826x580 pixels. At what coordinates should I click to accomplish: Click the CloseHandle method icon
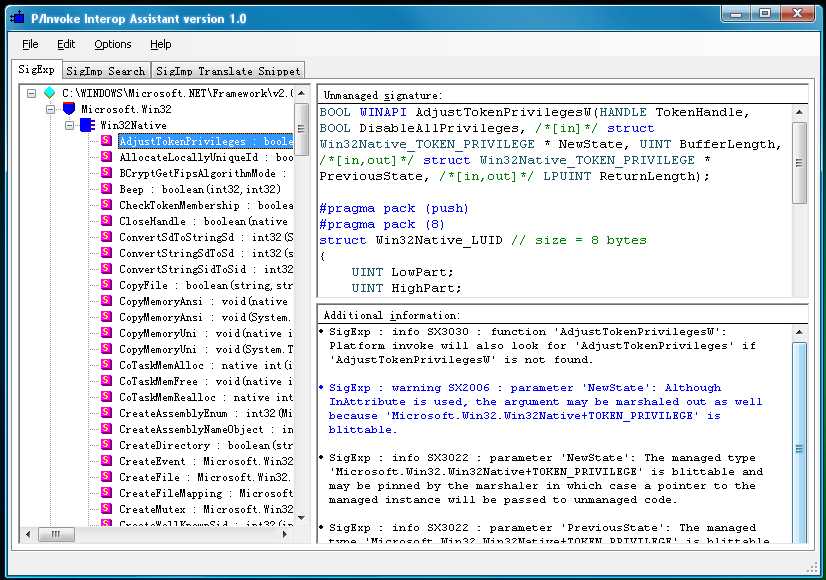pyautogui.click(x=106, y=221)
